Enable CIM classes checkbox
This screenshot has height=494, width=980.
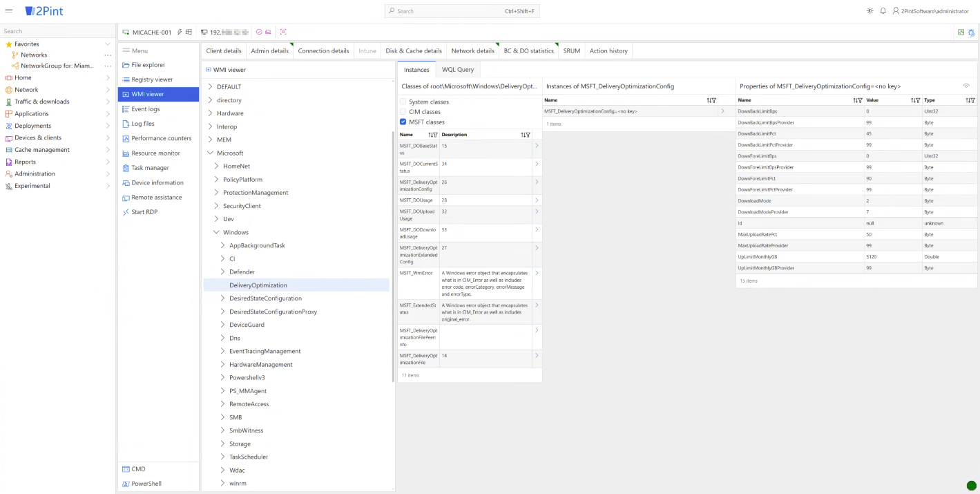tap(403, 112)
